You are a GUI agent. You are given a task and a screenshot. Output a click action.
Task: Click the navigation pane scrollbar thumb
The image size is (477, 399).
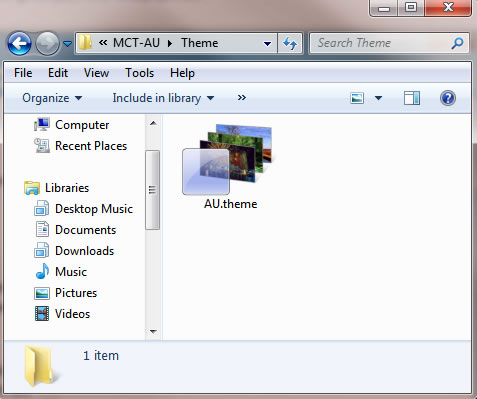(x=152, y=190)
